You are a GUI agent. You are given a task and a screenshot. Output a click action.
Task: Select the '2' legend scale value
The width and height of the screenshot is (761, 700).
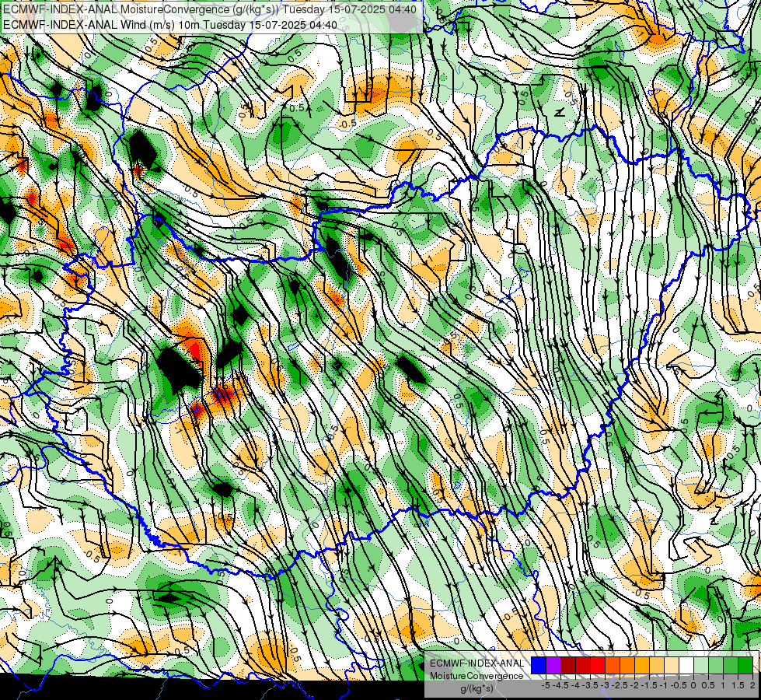[x=752, y=685]
